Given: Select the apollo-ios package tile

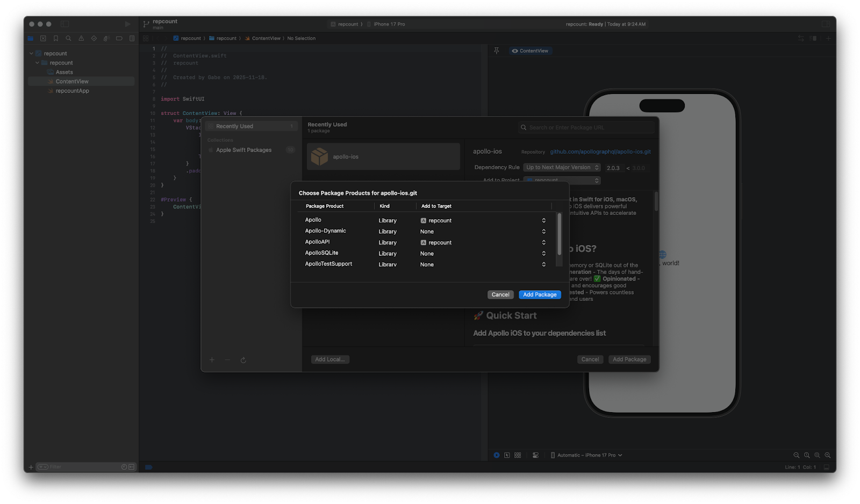Looking at the screenshot, I should pyautogui.click(x=383, y=156).
